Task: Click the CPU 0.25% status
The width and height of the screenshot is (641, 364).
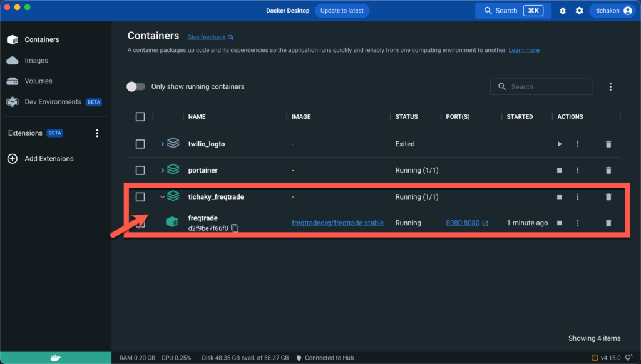Action: [x=176, y=358]
